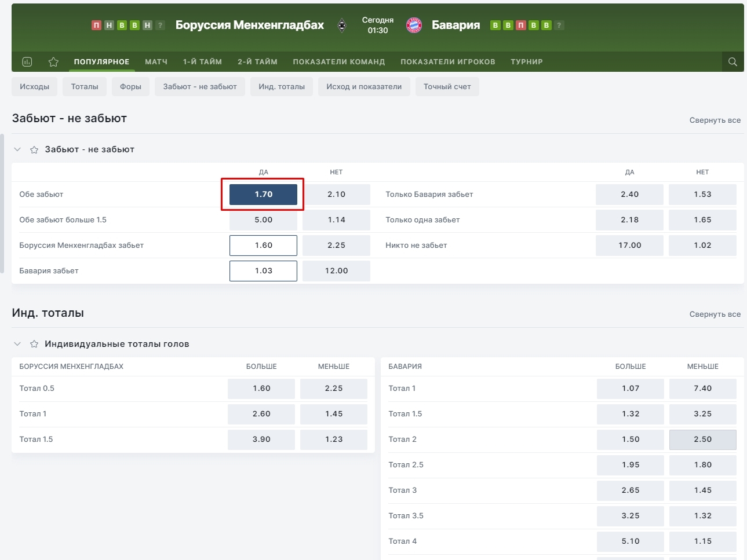The image size is (747, 560).
Task: Select 'Только Бавария забьет' ДА 2.40
Action: [x=629, y=195]
